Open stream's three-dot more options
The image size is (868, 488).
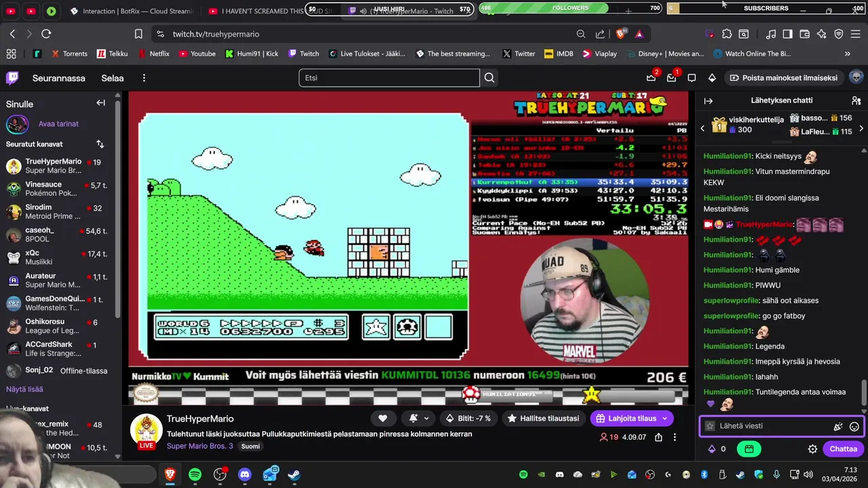point(675,437)
